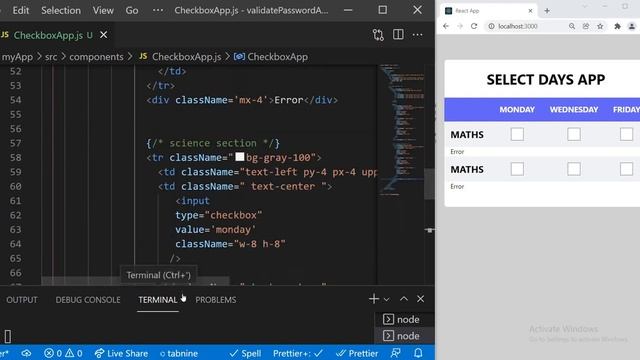The width and height of the screenshot is (640, 360).
Task: Click line number 57 in gutter
Action: point(16,143)
